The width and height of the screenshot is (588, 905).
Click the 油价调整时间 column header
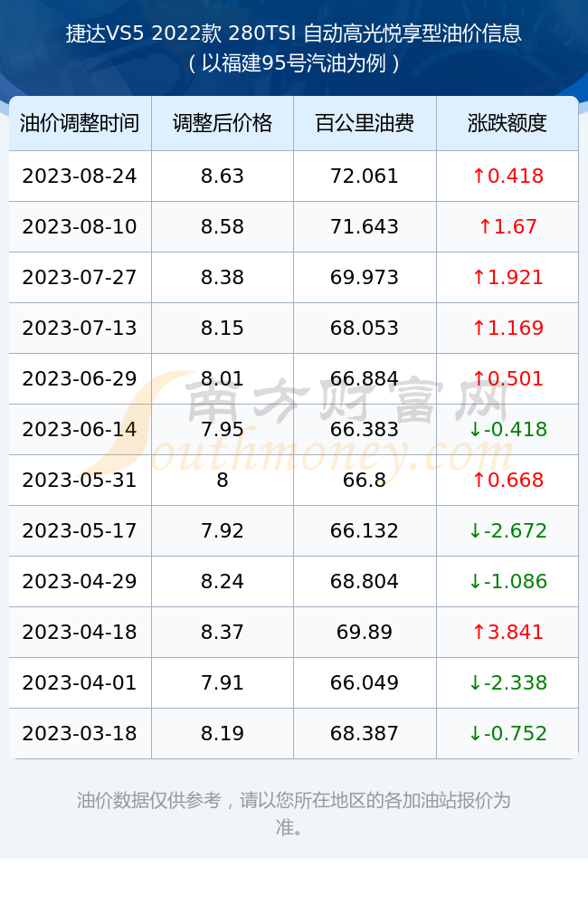tap(80, 123)
